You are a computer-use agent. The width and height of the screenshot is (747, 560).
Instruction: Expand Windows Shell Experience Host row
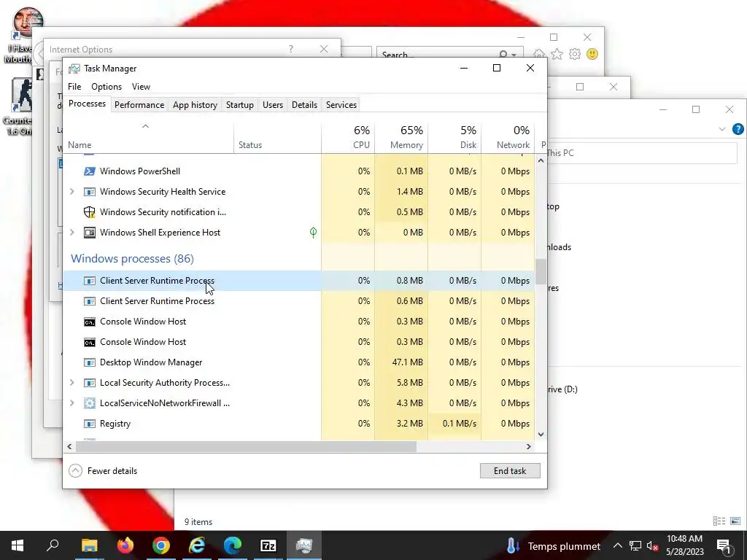72,233
